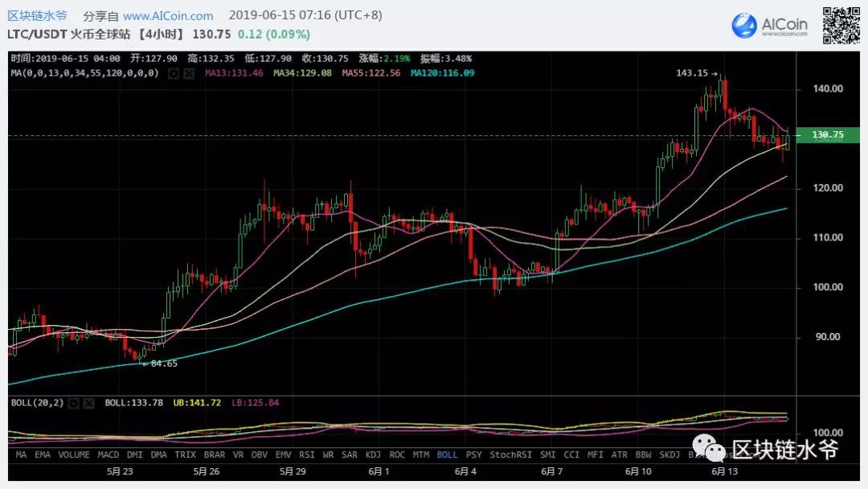Select the ROC indicator tab
Viewport: 868px width, 489px height.
tap(397, 454)
